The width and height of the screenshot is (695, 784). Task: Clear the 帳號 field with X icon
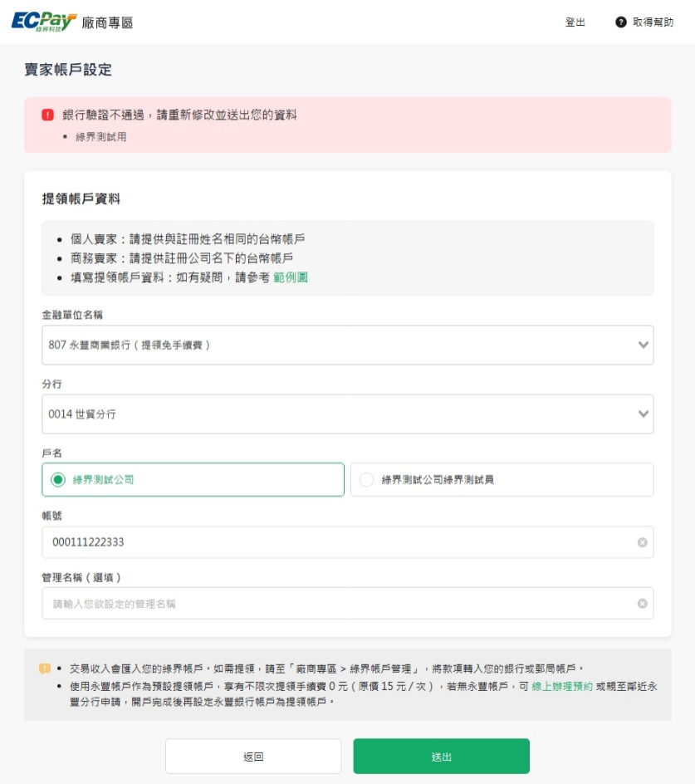click(642, 542)
